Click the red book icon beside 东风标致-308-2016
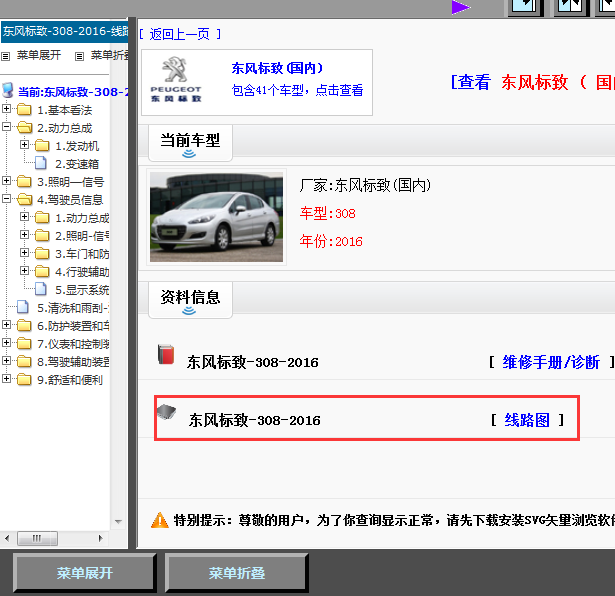The width and height of the screenshot is (615, 596). (x=166, y=354)
